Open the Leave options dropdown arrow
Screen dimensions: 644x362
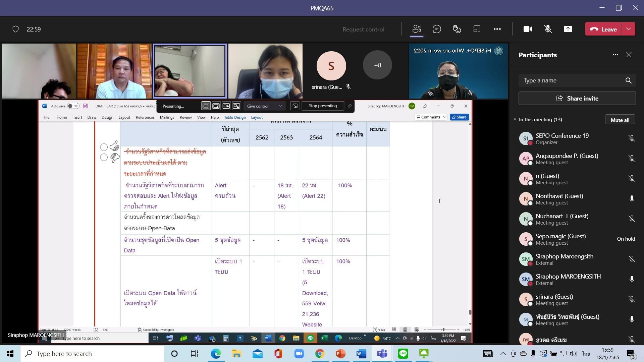pyautogui.click(x=629, y=29)
